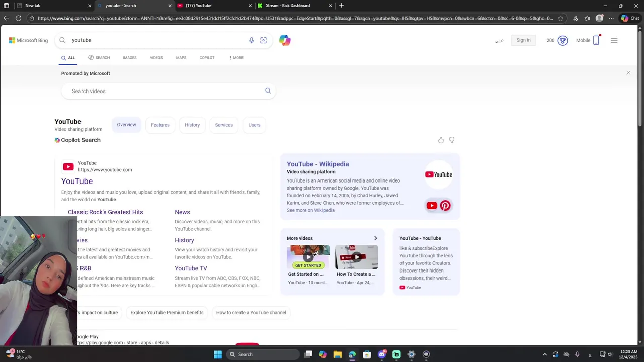This screenshot has height=362, width=644.
Task: Open the Copilot colorful icon beside search box
Action: tap(285, 40)
